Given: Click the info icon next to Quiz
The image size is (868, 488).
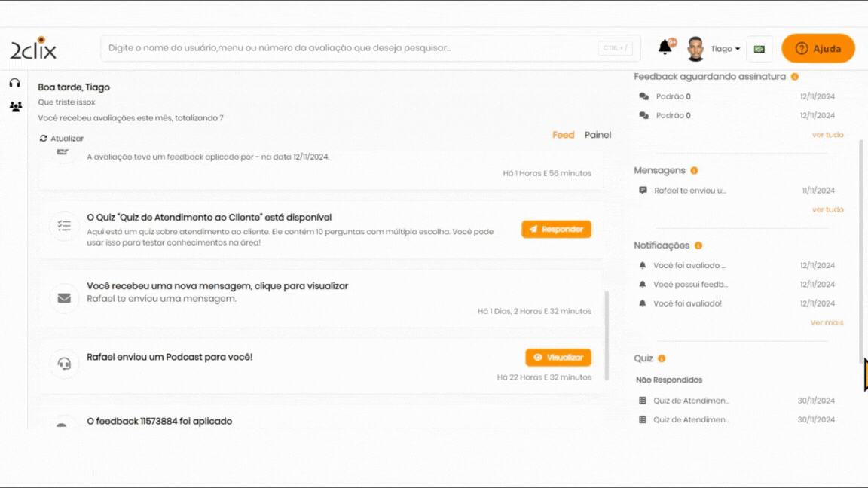Looking at the screenshot, I should tap(662, 359).
